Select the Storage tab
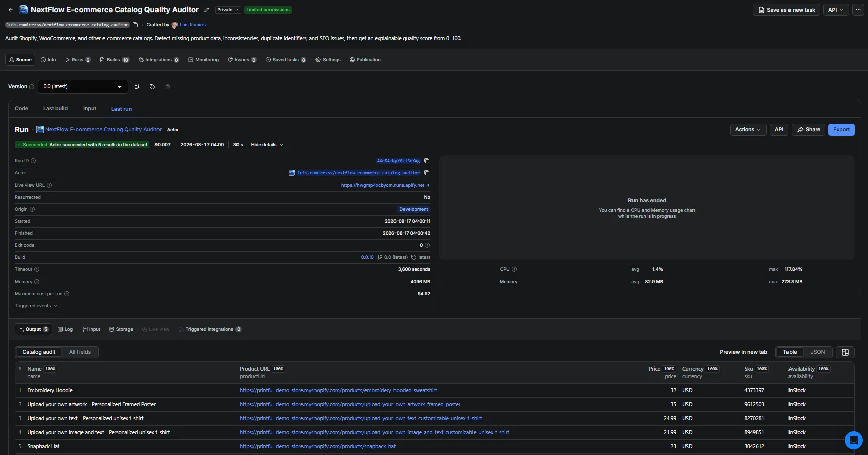This screenshot has width=868, height=455. pos(121,330)
